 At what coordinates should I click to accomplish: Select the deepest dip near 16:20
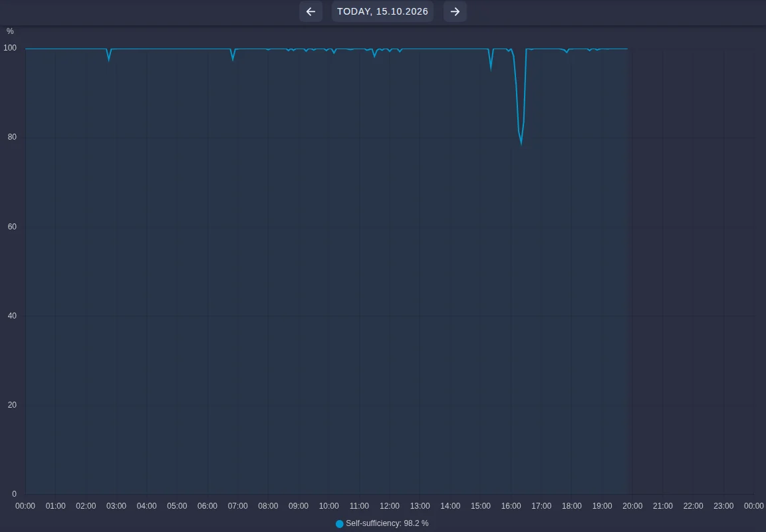click(x=521, y=144)
